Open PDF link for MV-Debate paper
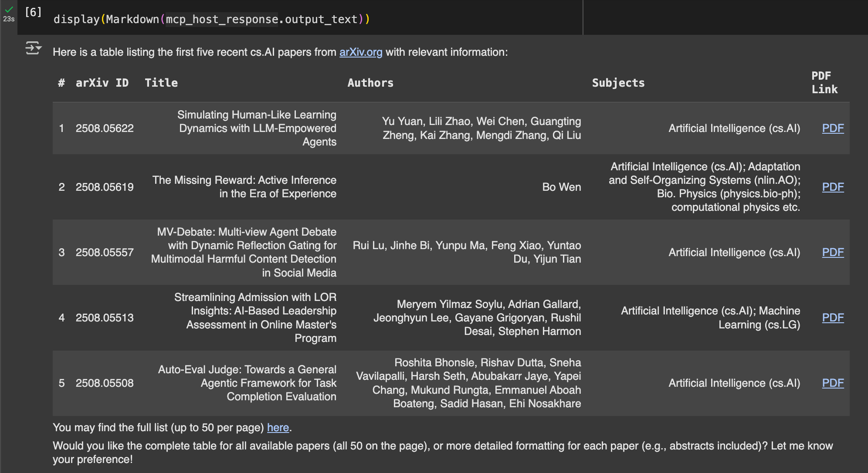Screen dimensions: 868x473 833,252
